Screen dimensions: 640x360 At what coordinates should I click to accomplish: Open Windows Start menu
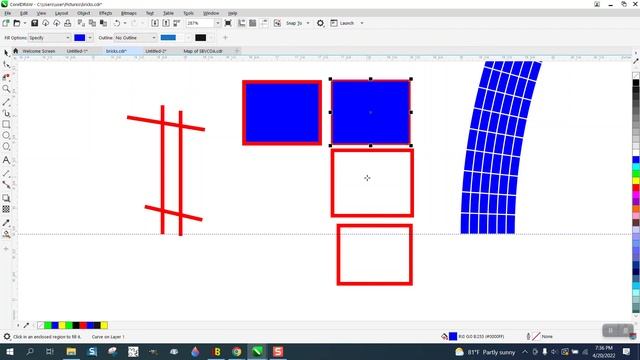tap(9, 351)
